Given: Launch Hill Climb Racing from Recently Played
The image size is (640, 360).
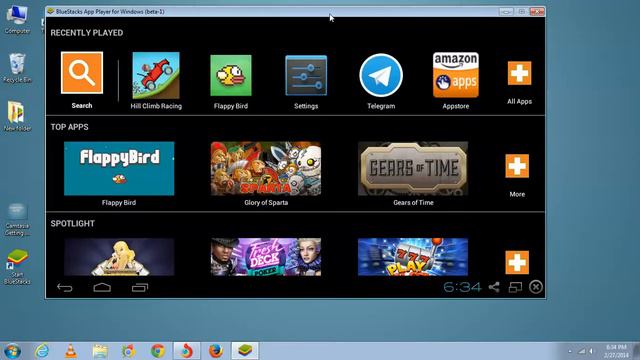Looking at the screenshot, I should [156, 75].
